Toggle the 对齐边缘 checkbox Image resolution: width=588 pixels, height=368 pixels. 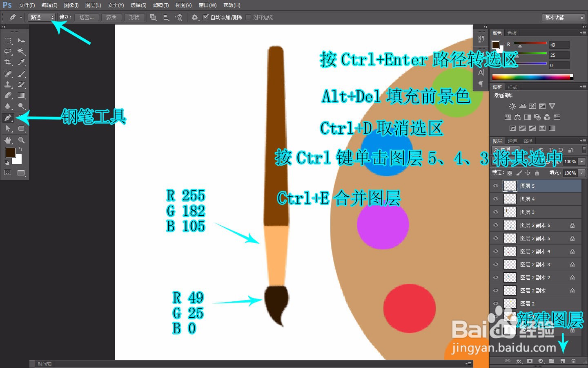248,17
